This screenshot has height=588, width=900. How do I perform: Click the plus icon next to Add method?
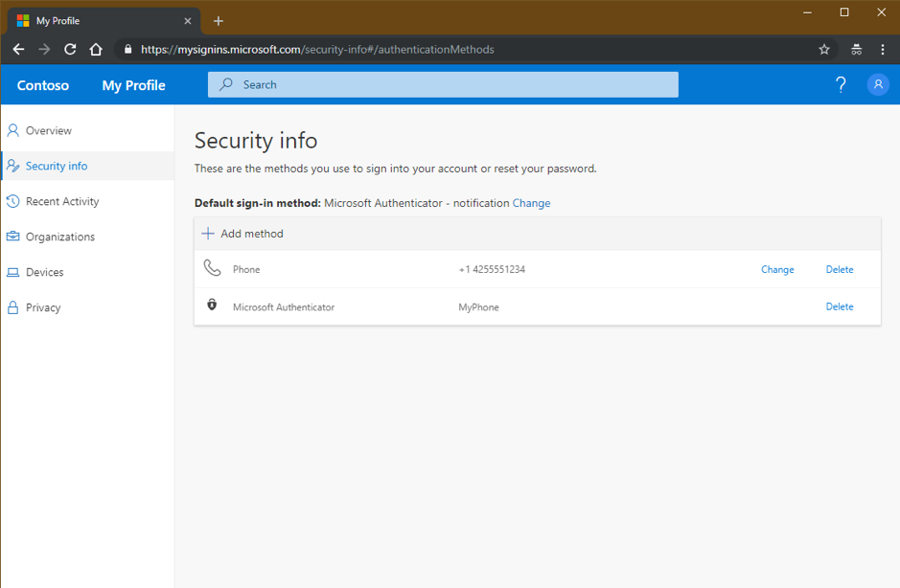[208, 233]
